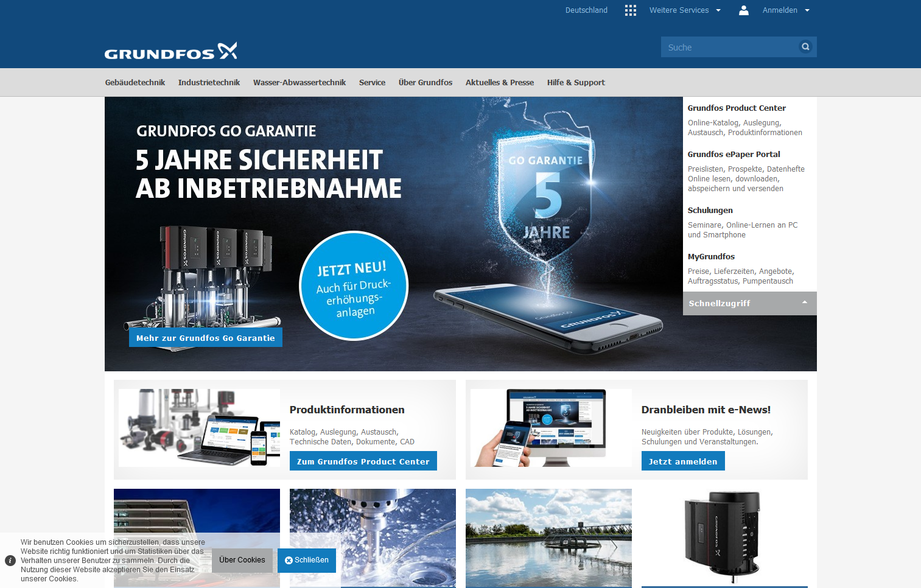Click the Jetzt anmelden button
This screenshot has height=588, width=921.
click(x=683, y=461)
